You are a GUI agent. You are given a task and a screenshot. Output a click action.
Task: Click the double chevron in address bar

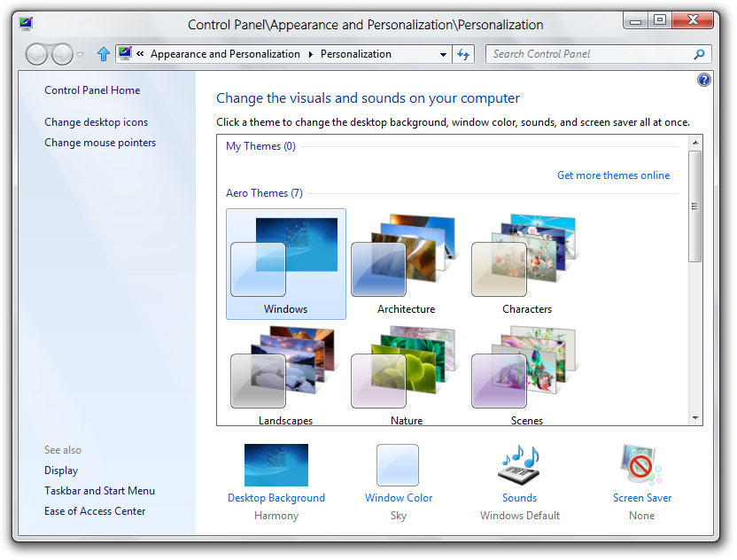(140, 54)
